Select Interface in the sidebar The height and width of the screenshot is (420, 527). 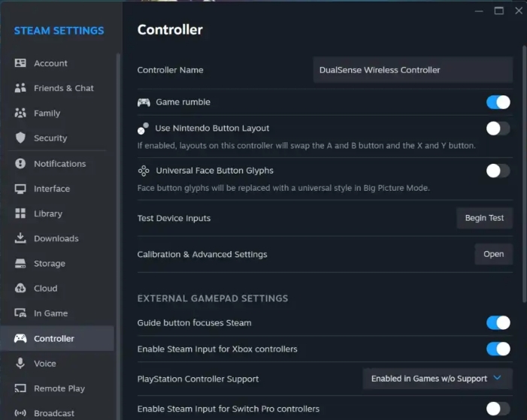point(57,189)
